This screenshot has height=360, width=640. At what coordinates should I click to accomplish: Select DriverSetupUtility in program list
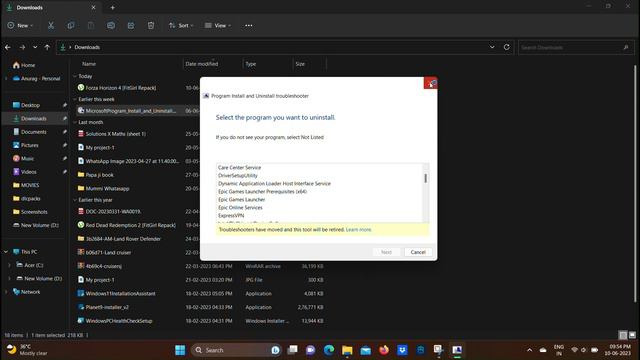(238, 176)
